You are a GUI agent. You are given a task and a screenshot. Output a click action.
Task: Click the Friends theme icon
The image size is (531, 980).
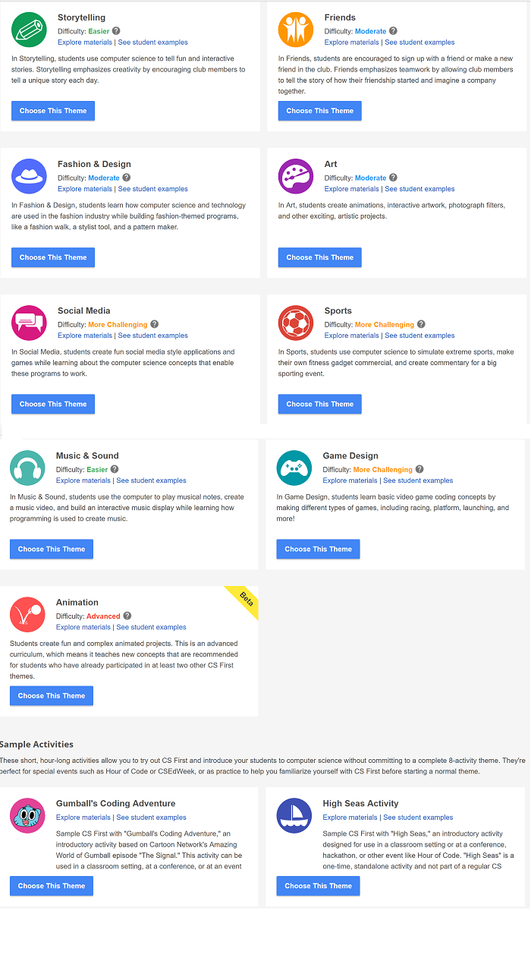click(295, 30)
